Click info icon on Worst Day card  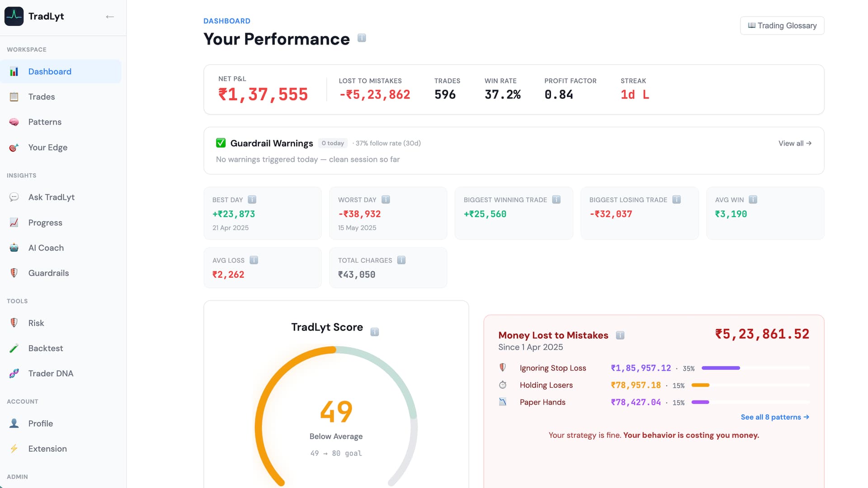pos(386,199)
